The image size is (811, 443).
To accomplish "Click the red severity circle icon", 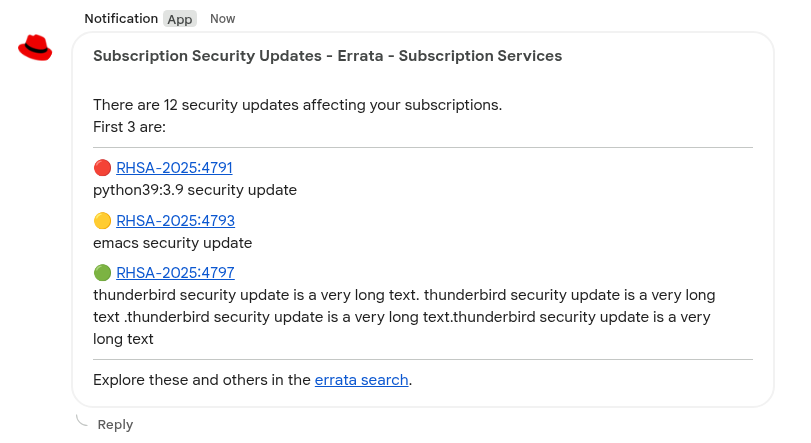I will (x=102, y=168).
